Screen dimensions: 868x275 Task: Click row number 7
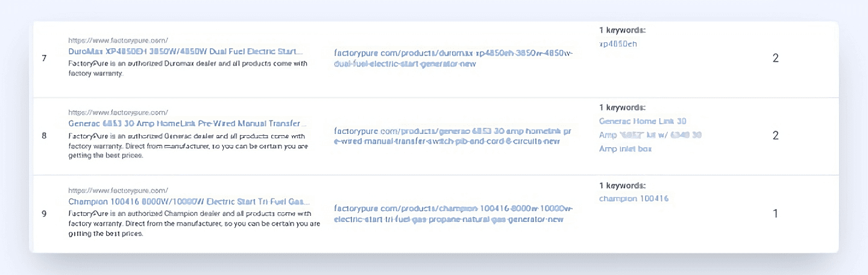pos(44,58)
